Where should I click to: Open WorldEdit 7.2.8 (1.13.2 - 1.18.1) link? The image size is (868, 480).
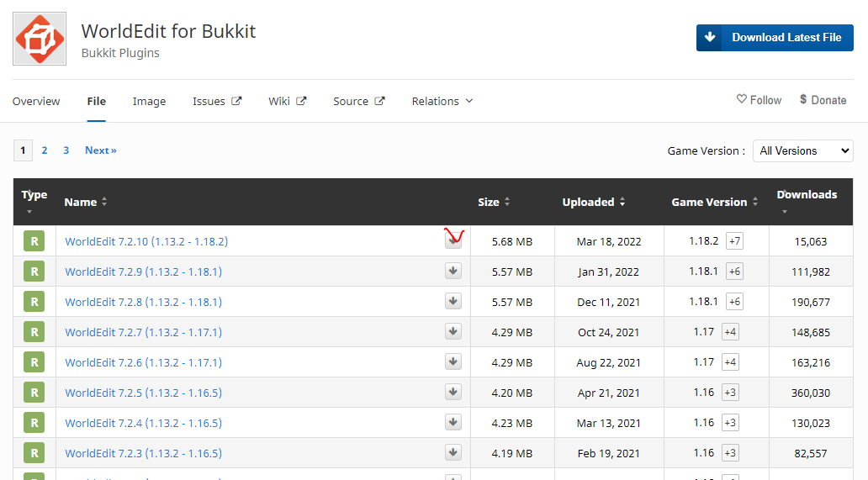(x=143, y=302)
